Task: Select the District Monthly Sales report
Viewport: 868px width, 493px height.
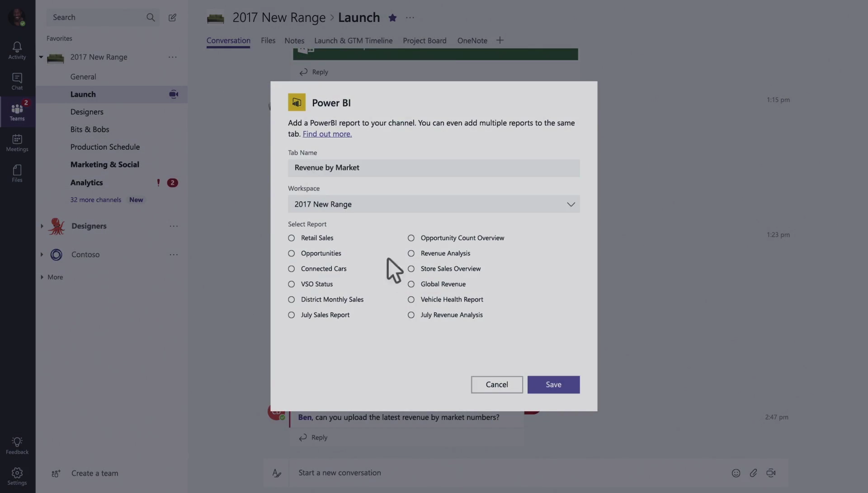Action: pos(291,299)
